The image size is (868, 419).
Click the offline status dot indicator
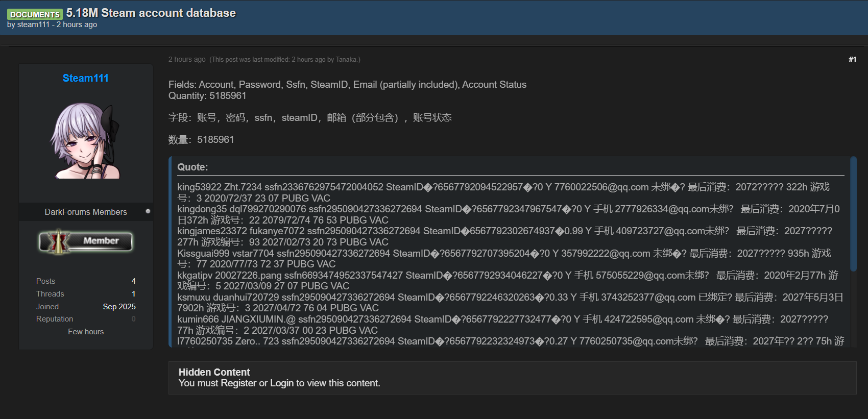click(148, 211)
